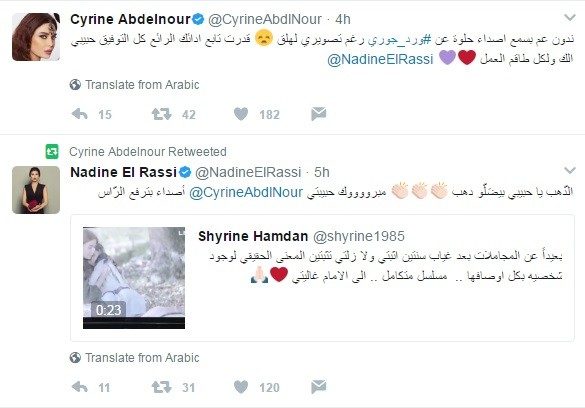This screenshot has height=408, width=585.
Task: Like Nadine El Rassi's tweet with 120 likes
Action: (241, 387)
